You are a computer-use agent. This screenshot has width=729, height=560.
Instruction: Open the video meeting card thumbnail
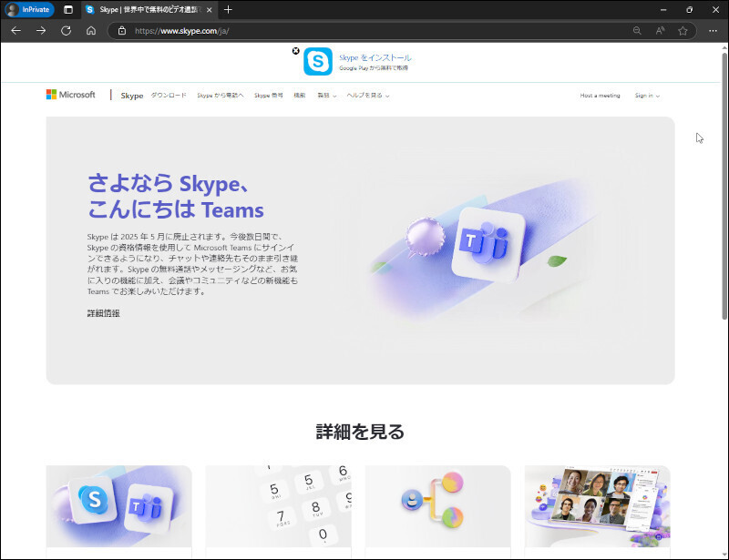click(x=598, y=506)
